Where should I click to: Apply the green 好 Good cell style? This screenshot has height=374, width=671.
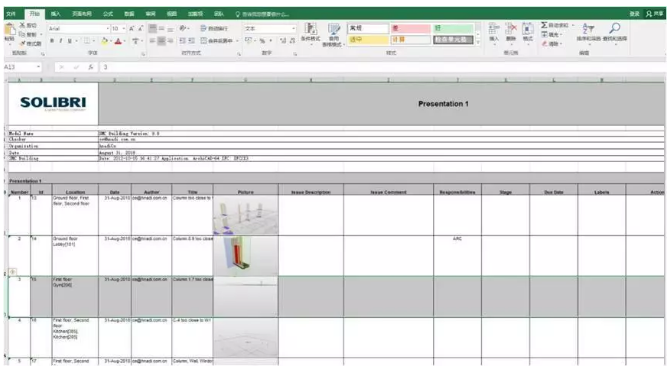click(453, 28)
